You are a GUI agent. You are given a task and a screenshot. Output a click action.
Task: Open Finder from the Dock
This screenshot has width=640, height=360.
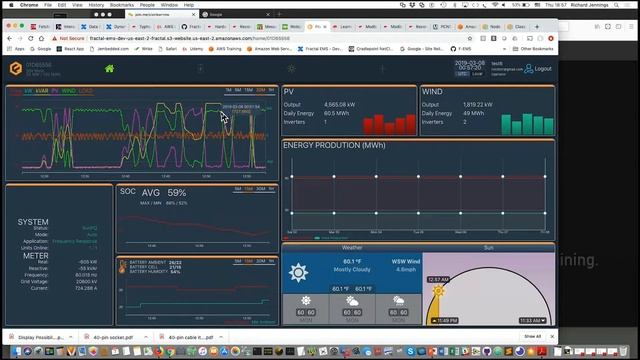click(x=16, y=351)
